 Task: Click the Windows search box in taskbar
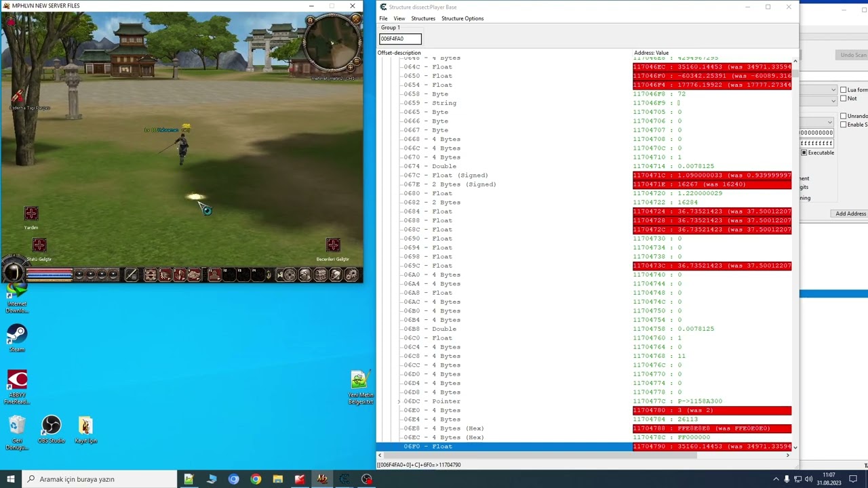click(x=100, y=479)
